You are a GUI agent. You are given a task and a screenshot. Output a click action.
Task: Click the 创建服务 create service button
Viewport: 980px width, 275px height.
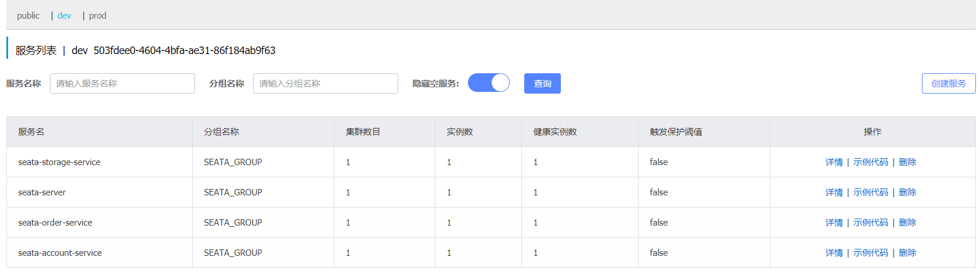click(949, 83)
